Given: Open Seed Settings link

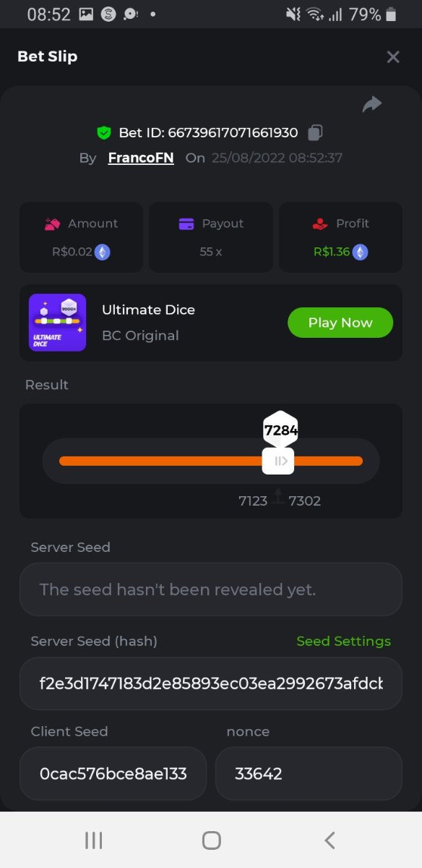Looking at the screenshot, I should (344, 641).
